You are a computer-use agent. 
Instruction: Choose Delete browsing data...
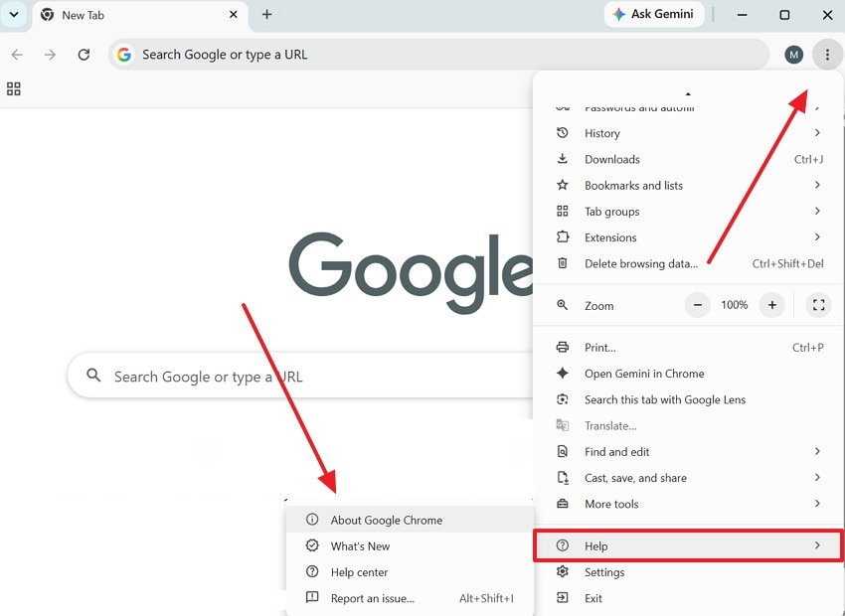pyautogui.click(x=688, y=263)
